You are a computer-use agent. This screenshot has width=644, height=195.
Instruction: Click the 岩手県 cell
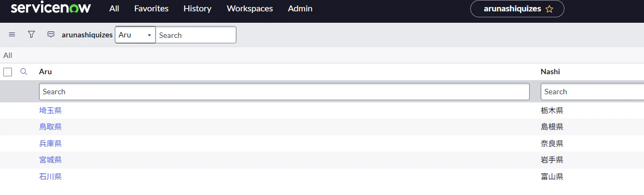pos(552,160)
